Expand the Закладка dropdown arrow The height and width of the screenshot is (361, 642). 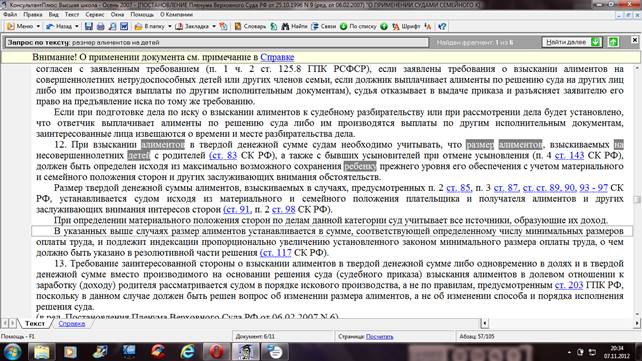(214, 26)
